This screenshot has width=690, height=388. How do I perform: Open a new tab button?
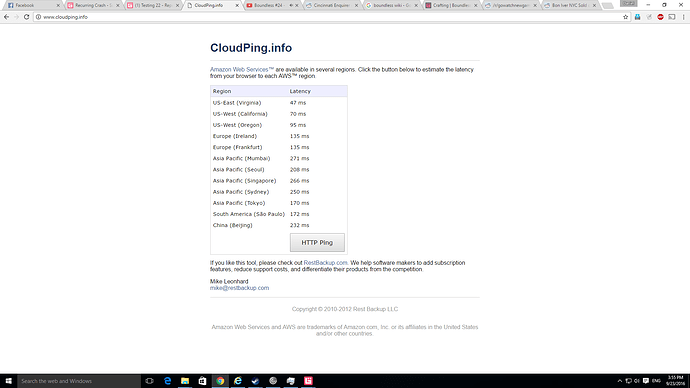[x=607, y=6]
